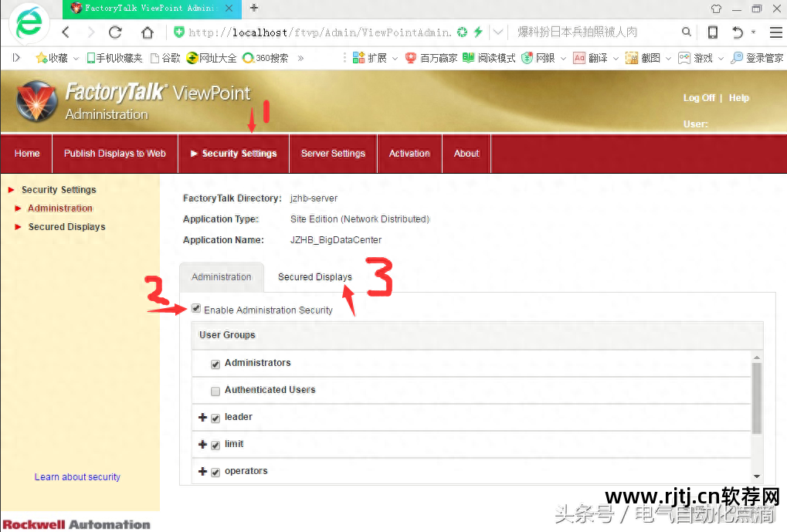The image size is (787, 532).
Task: Open a new browser tab
Action: point(254,8)
